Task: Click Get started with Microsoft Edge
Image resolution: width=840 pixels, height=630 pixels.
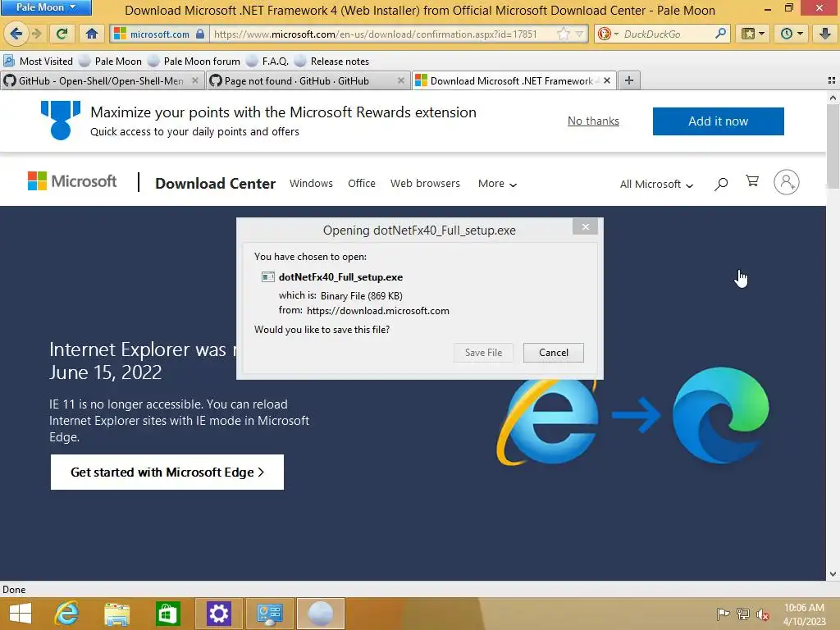Action: 167,472
